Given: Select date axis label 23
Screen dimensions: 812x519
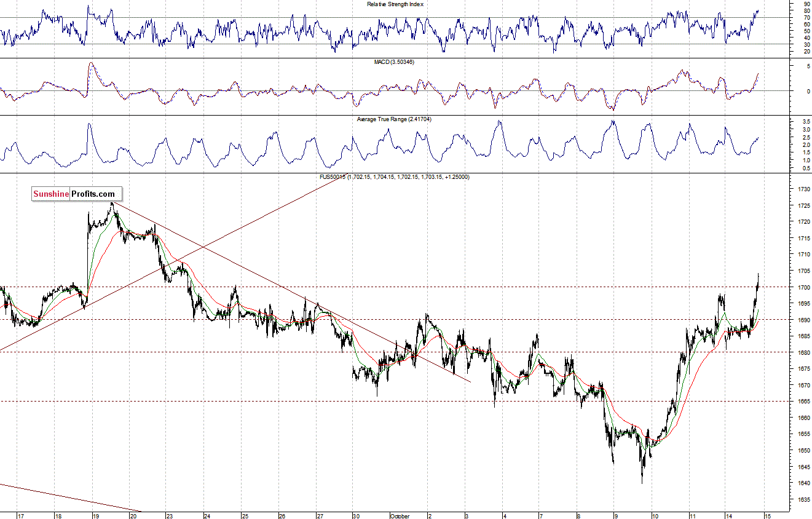Looking at the screenshot, I should pos(170,516).
